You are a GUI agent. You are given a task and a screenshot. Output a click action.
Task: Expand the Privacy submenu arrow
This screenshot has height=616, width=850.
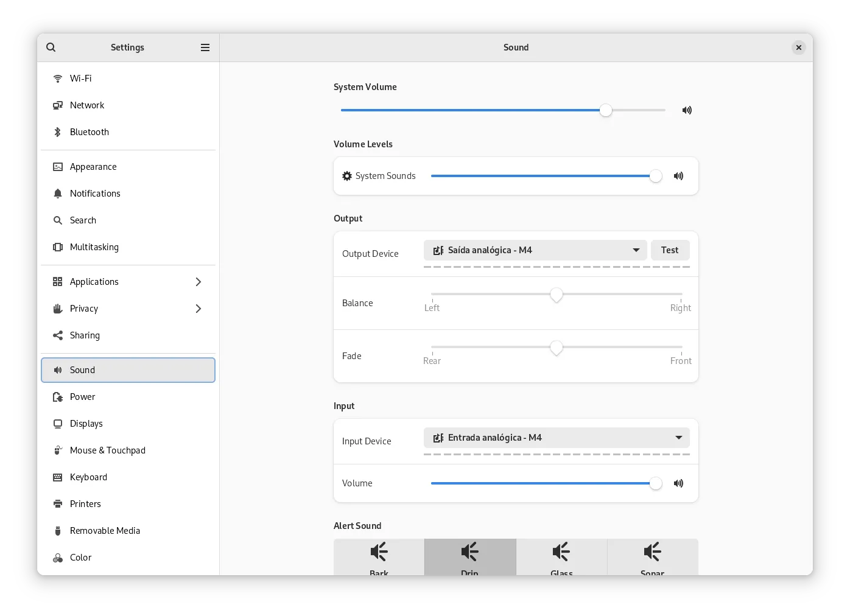coord(198,309)
